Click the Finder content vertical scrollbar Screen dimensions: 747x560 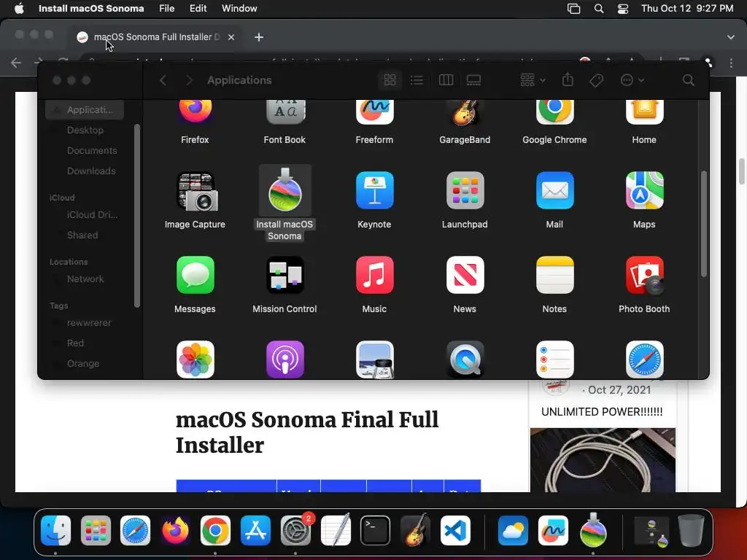pos(704,224)
